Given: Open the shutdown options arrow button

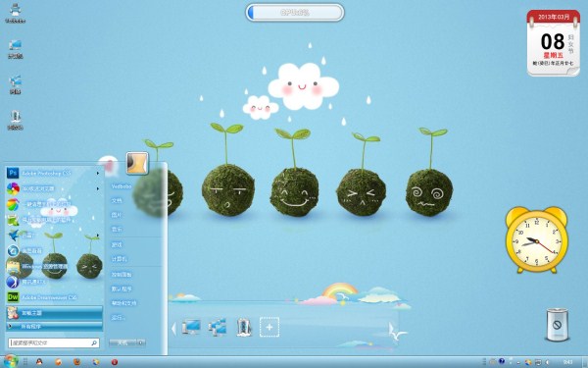Looking at the screenshot, I should click(141, 342).
